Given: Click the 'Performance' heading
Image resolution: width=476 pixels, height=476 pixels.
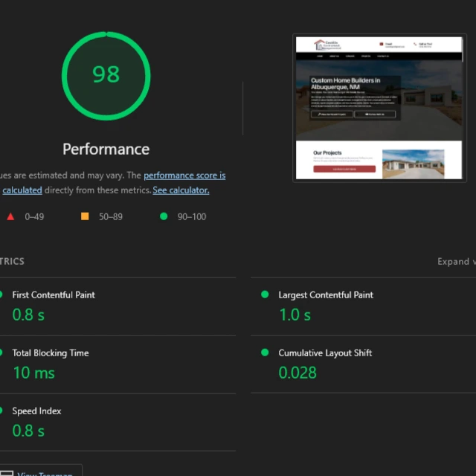Looking at the screenshot, I should pos(106,149).
